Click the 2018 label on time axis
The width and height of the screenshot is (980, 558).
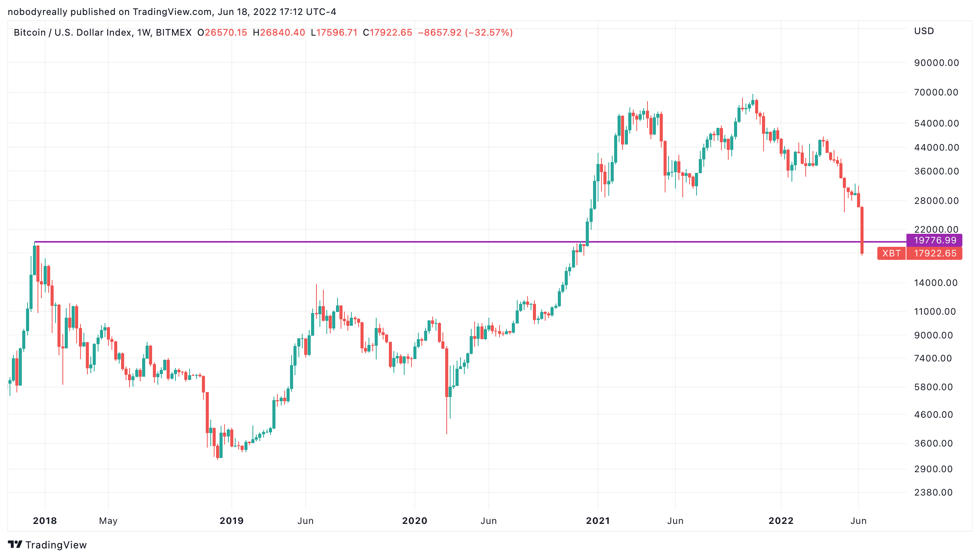pos(45,521)
